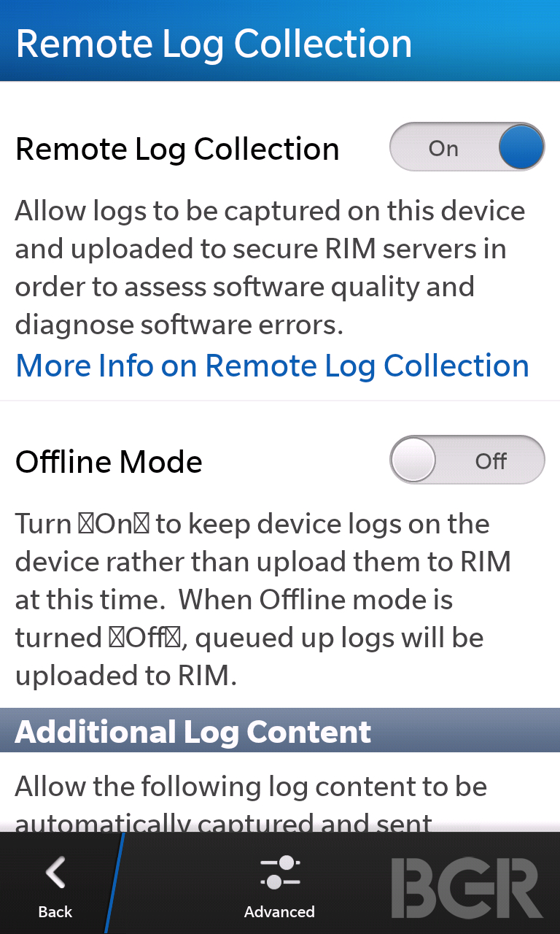
Task: Tap the white knob on Offline Mode toggle
Action: [x=413, y=460]
